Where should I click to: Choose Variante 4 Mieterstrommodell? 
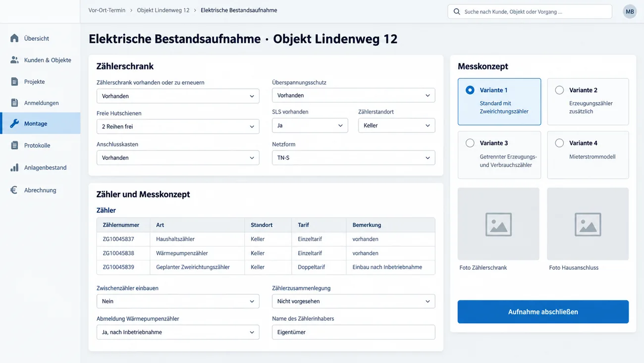coord(588,155)
